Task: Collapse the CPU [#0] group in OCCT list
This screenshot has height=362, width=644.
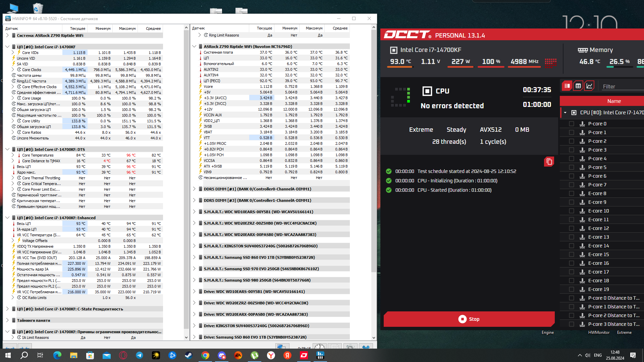Action: tap(565, 113)
